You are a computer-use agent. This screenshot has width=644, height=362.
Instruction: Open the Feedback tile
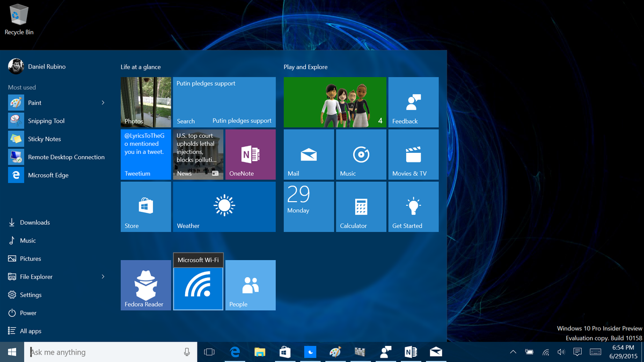[x=413, y=102]
